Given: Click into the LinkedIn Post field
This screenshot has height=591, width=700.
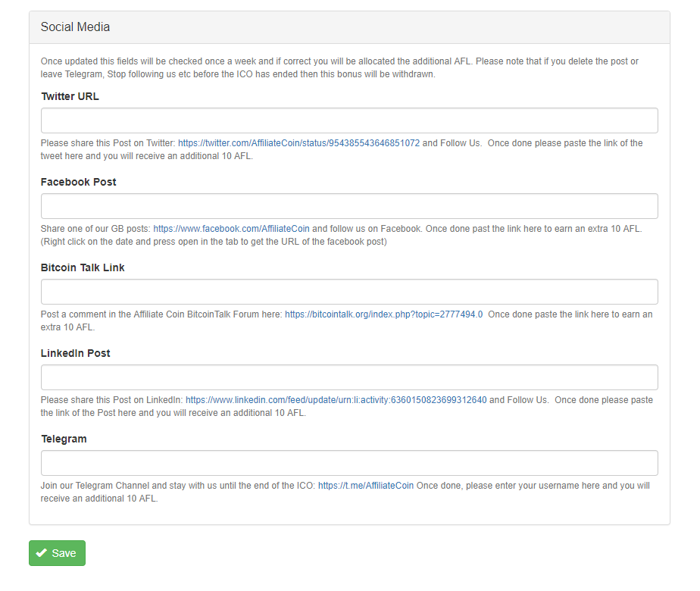Looking at the screenshot, I should [349, 377].
